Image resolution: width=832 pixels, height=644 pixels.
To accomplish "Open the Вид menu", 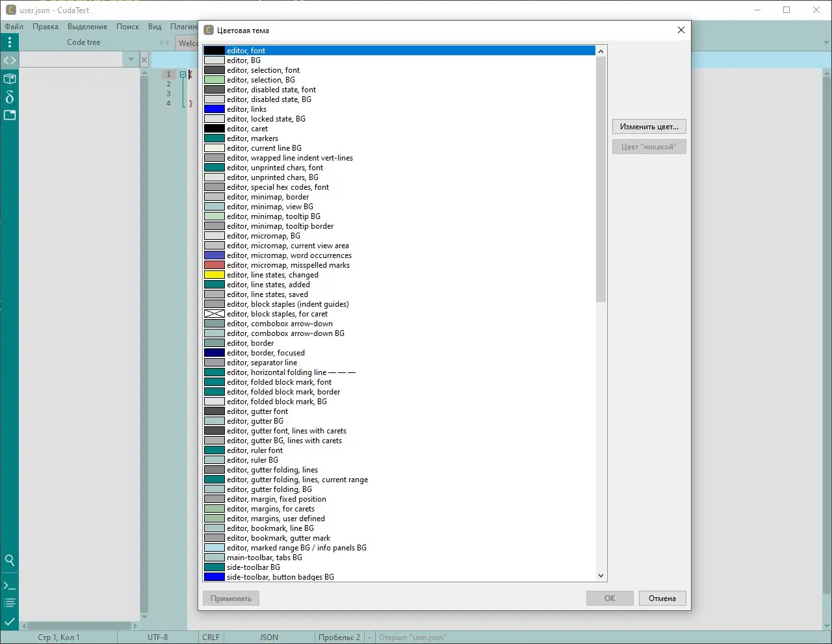I will [155, 27].
